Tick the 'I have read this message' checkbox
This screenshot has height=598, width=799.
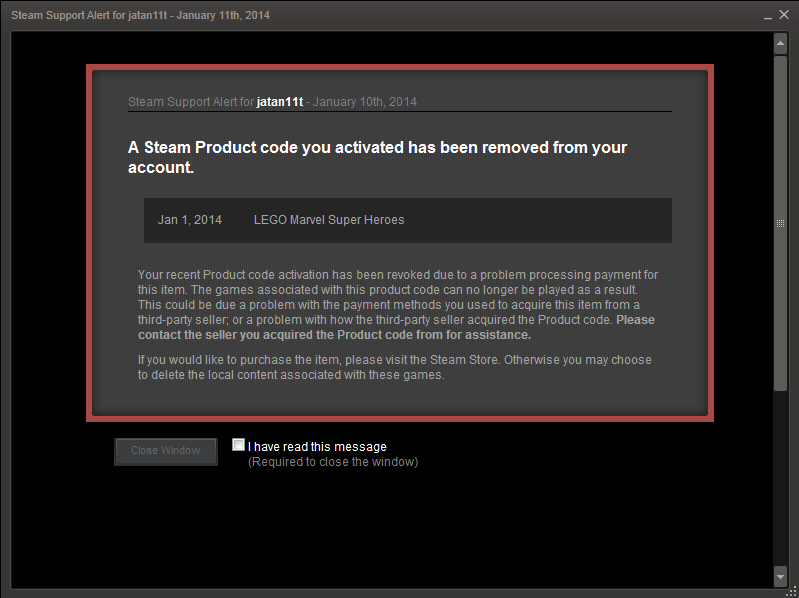click(238, 445)
